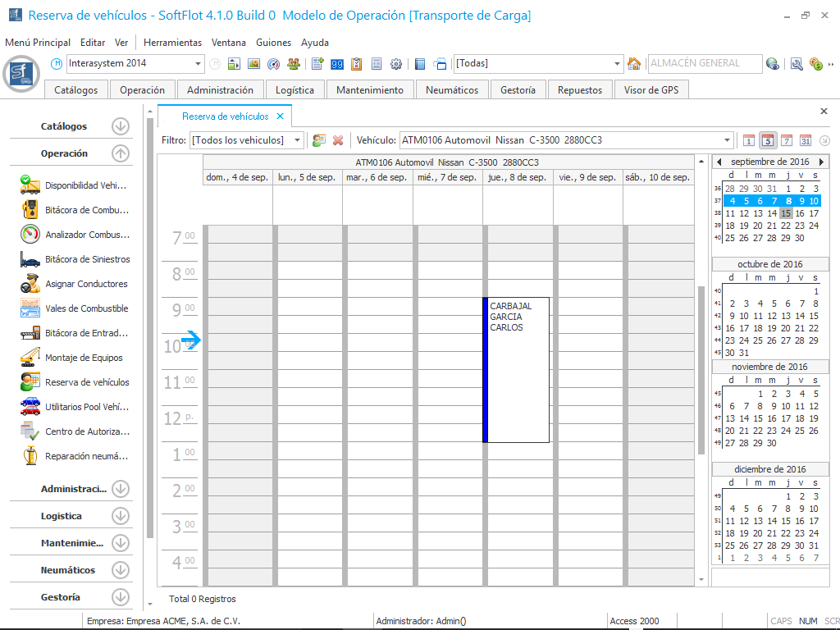Open the Vehículo selection dropdown
This screenshot has height=630, width=840.
coord(727,140)
